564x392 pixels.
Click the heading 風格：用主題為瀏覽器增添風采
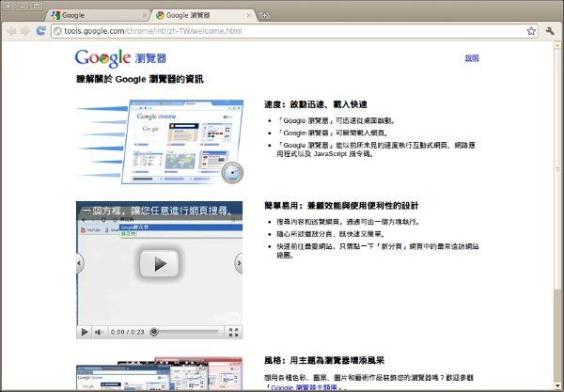pos(324,360)
